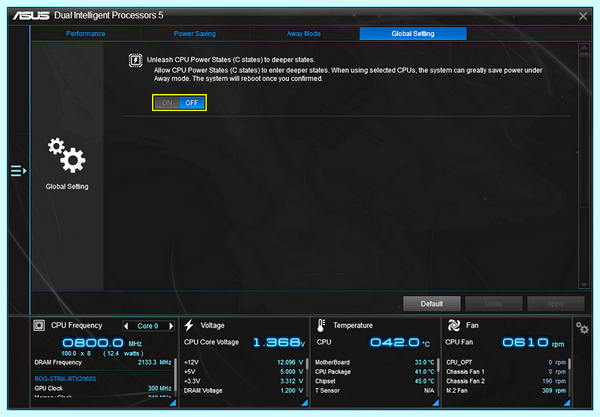Viewport: 600px width, 417px height.
Task: Click scroll up arrow in settings pane
Action: tap(584, 48)
